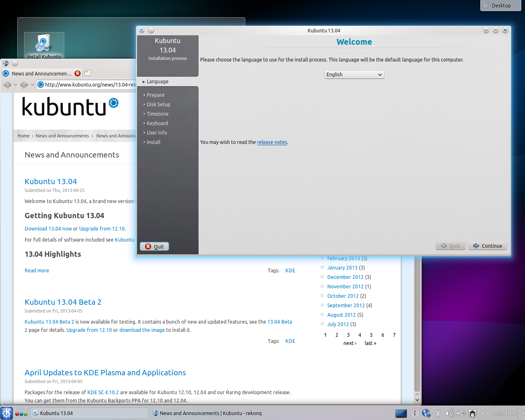Viewport: 525px width, 420px height.
Task: Open the December 2012 archive link
Action: (345, 277)
